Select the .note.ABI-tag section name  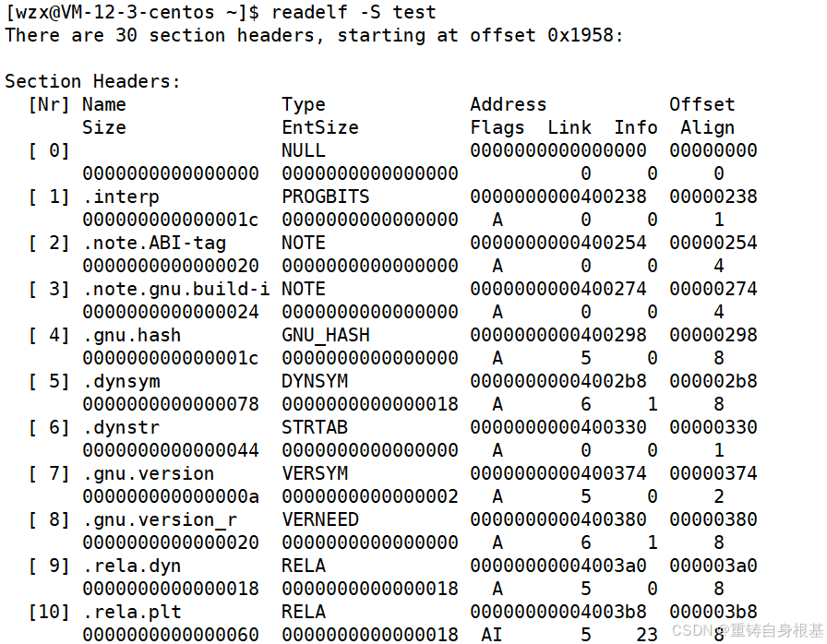pos(153,243)
